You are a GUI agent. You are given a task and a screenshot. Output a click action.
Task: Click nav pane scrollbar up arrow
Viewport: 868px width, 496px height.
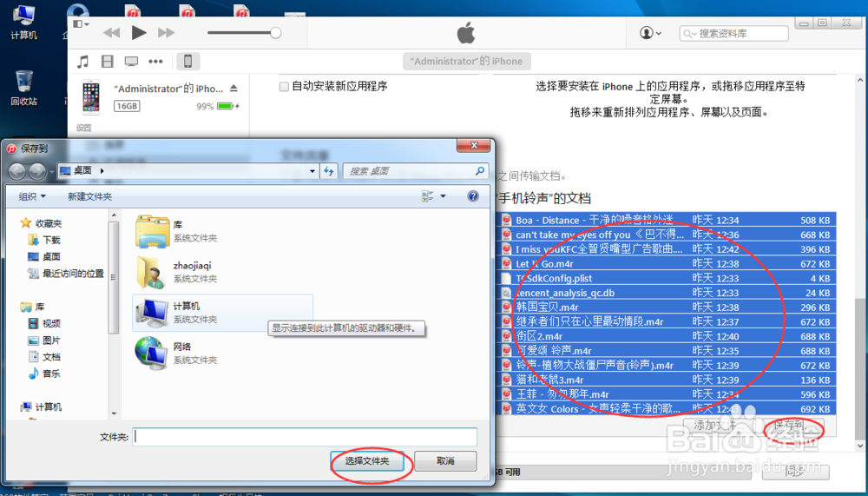(x=114, y=215)
